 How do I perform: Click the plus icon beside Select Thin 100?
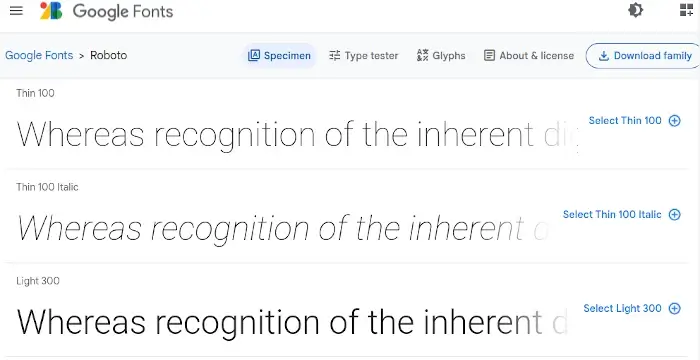[675, 121]
